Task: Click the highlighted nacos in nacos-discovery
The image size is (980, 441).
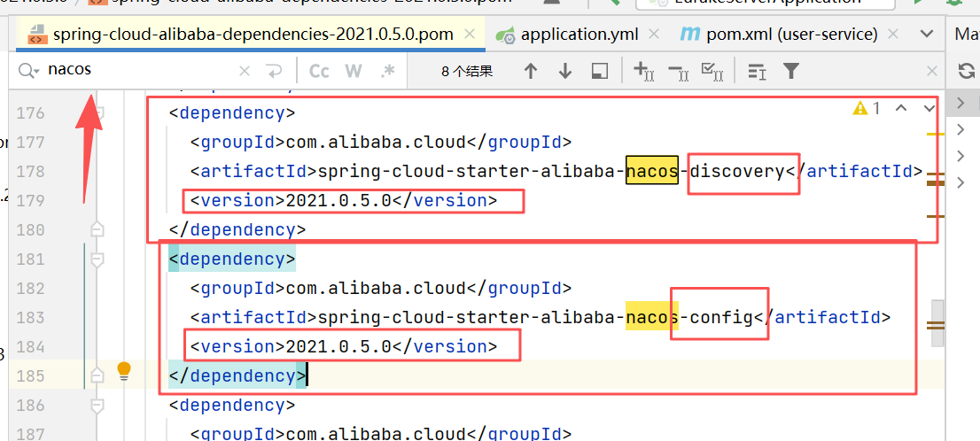Action: tap(652, 171)
